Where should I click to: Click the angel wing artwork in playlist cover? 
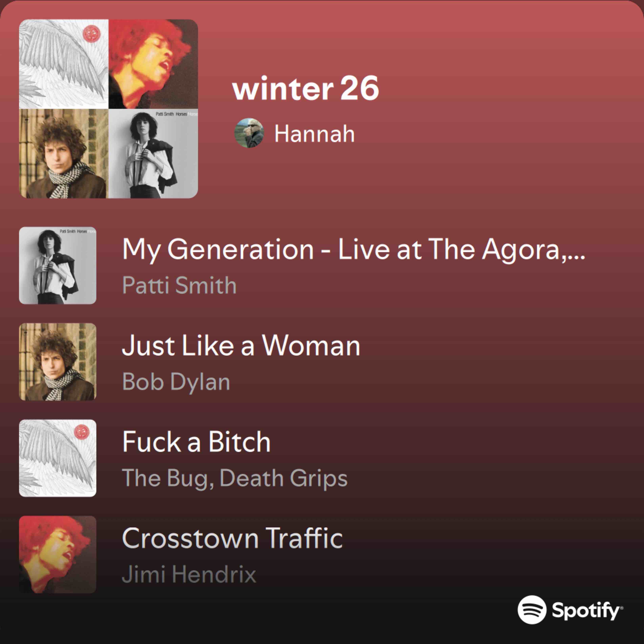(x=64, y=64)
